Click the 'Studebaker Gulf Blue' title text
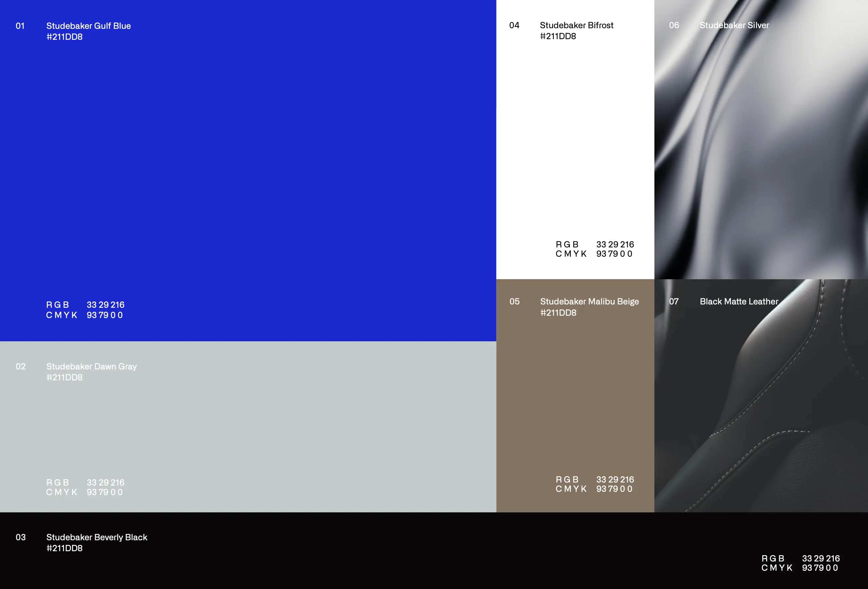The width and height of the screenshot is (868, 589). click(x=89, y=26)
